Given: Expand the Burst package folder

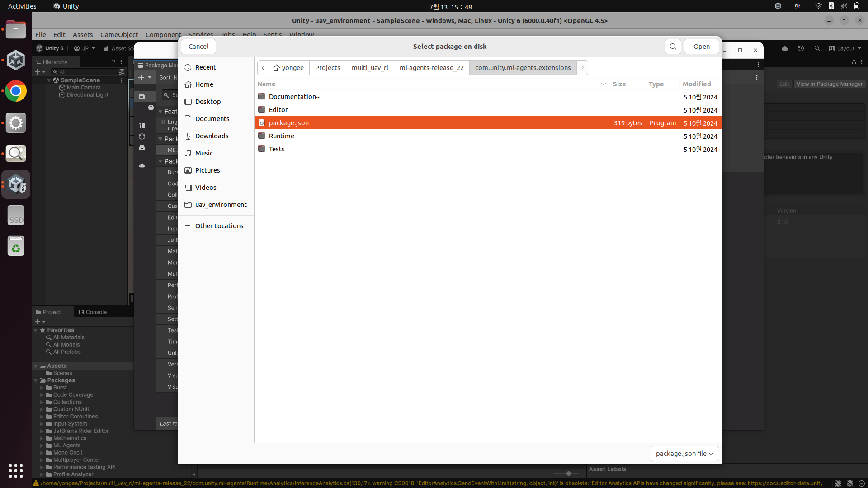Looking at the screenshot, I should 42,388.
